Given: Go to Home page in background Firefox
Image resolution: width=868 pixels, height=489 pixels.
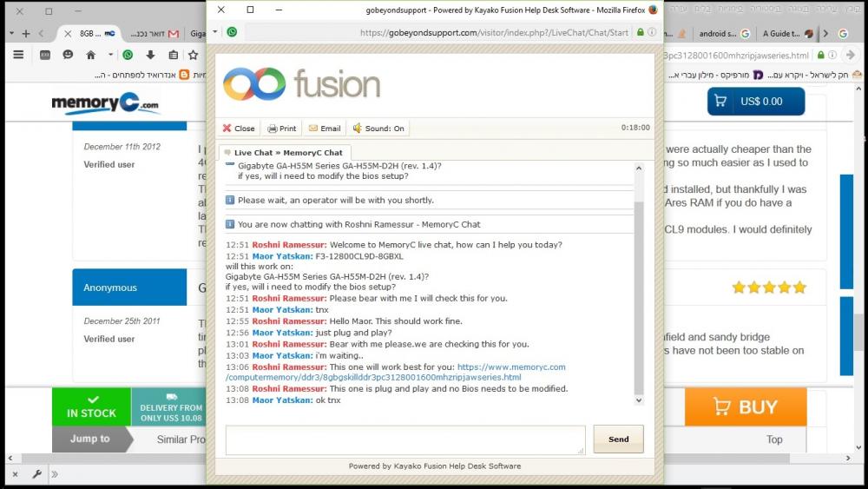Looking at the screenshot, I should pos(91,55).
